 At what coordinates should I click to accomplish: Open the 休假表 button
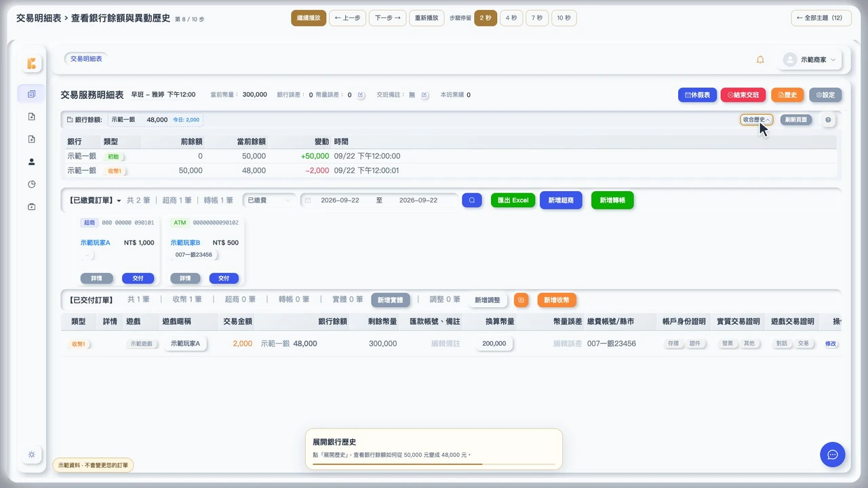pos(697,95)
